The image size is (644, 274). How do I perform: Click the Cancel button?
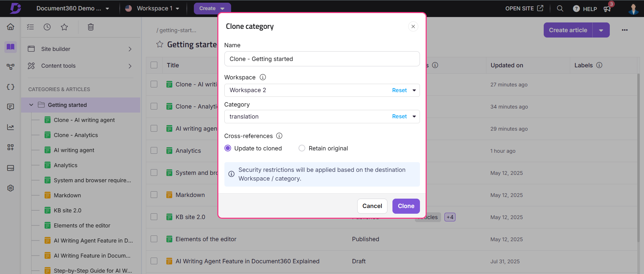[x=372, y=206]
